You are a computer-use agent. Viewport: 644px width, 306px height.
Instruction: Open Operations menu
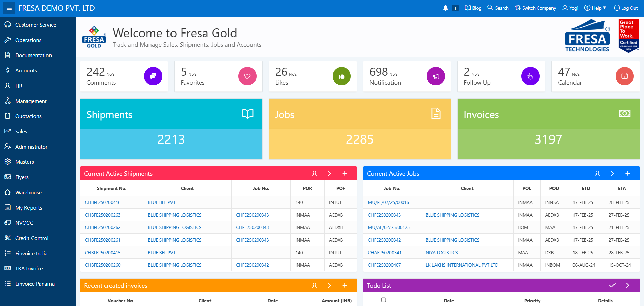coord(38,40)
